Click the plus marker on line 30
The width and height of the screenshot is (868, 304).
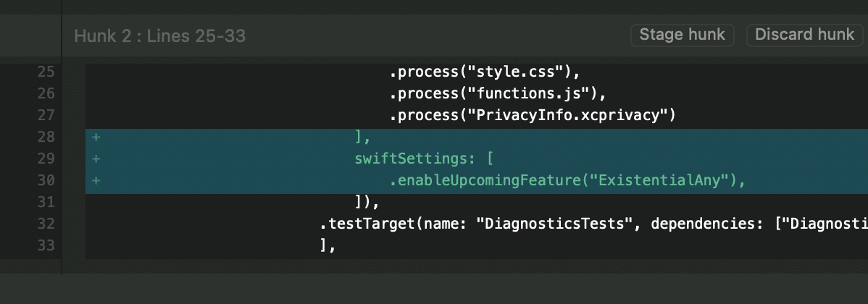96,181
